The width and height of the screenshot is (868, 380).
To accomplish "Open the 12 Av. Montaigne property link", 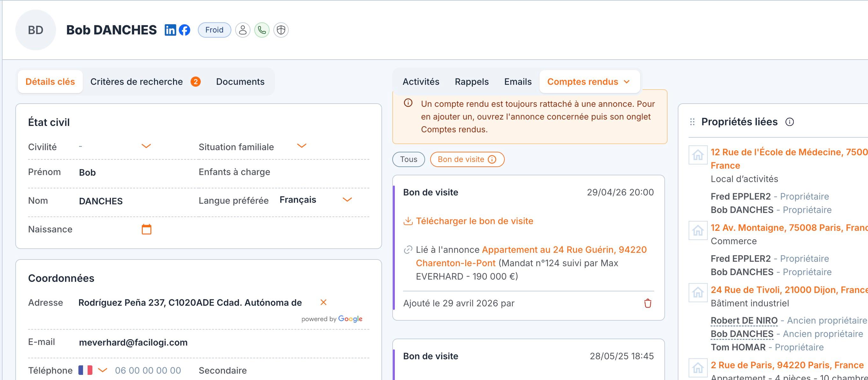I will (x=789, y=228).
